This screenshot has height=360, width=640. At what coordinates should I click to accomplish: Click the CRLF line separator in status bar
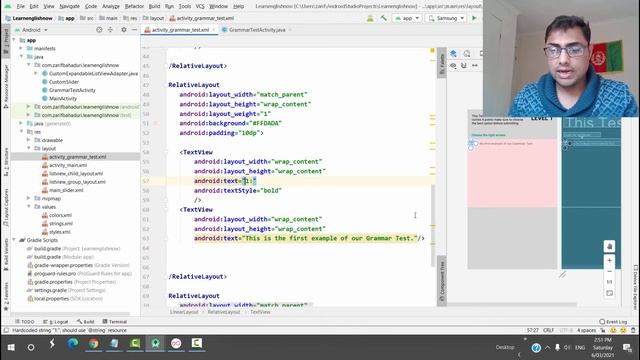click(x=548, y=330)
